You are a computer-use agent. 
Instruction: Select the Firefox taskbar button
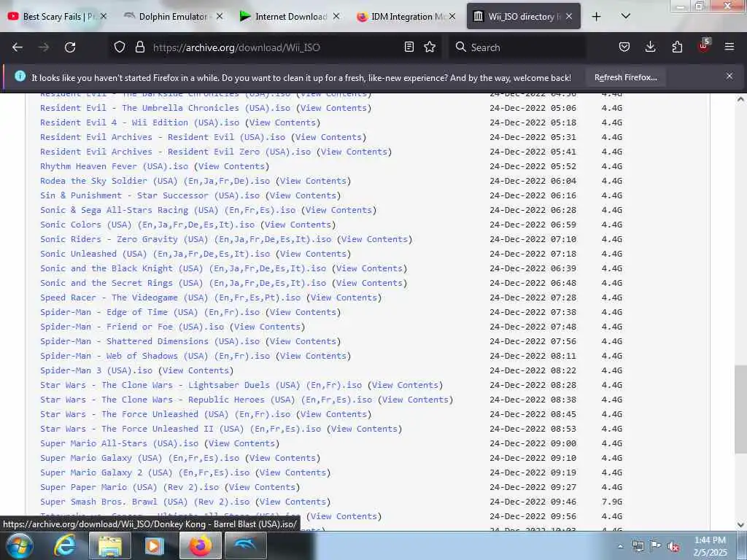pyautogui.click(x=201, y=545)
